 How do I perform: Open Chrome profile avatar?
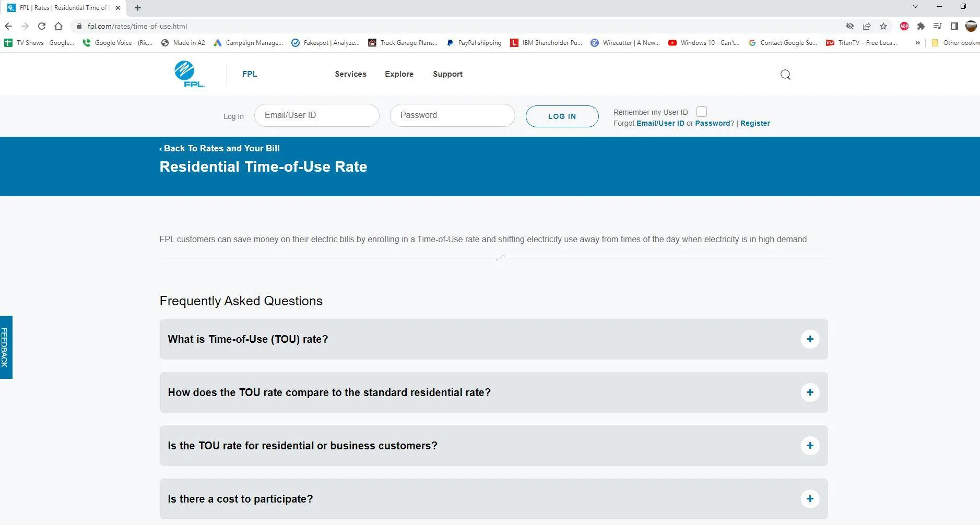tap(971, 26)
